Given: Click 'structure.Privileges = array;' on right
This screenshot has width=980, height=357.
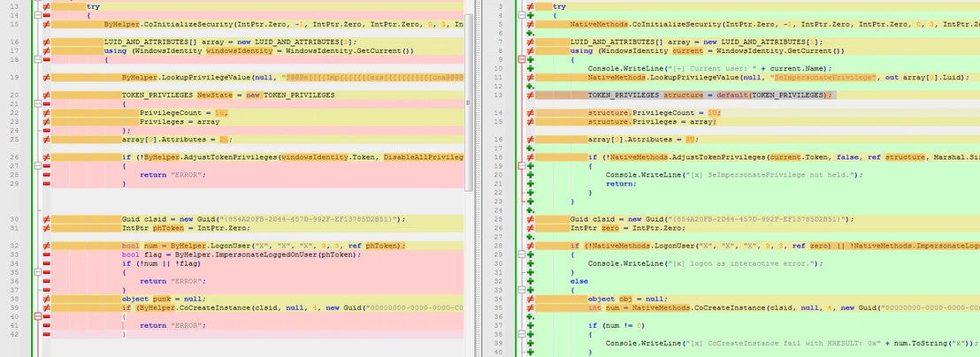Looking at the screenshot, I should pyautogui.click(x=652, y=122).
